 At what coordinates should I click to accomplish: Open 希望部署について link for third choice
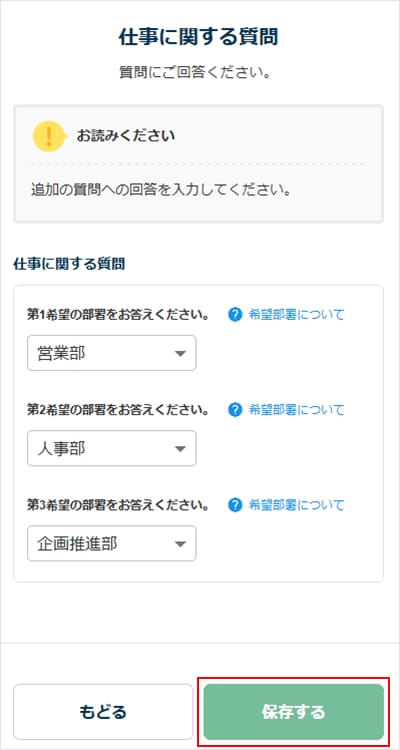click(x=296, y=505)
